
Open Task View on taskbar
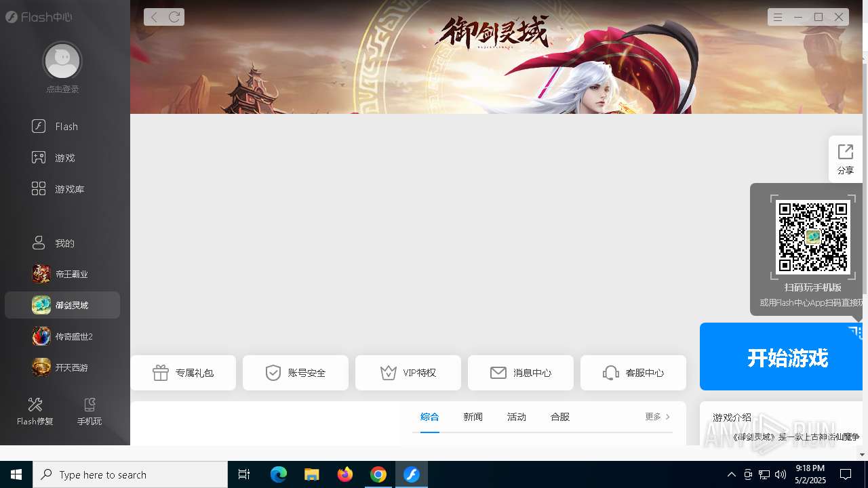click(244, 474)
